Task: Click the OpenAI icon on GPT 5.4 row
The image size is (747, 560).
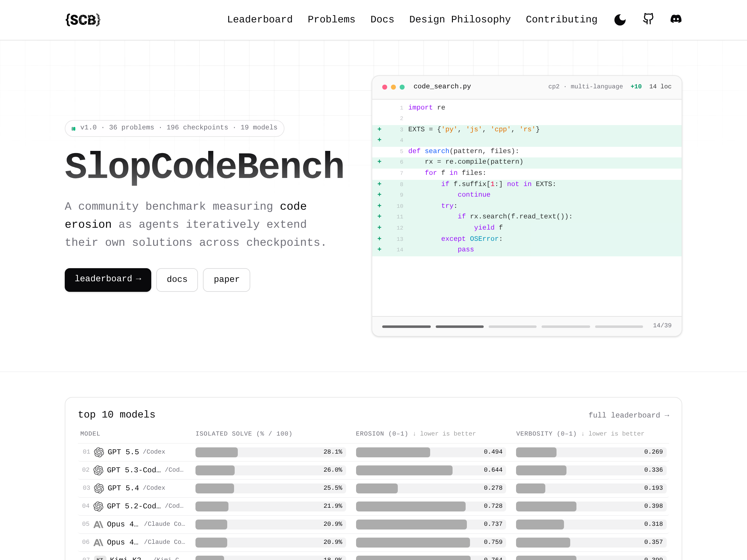Action: click(99, 488)
